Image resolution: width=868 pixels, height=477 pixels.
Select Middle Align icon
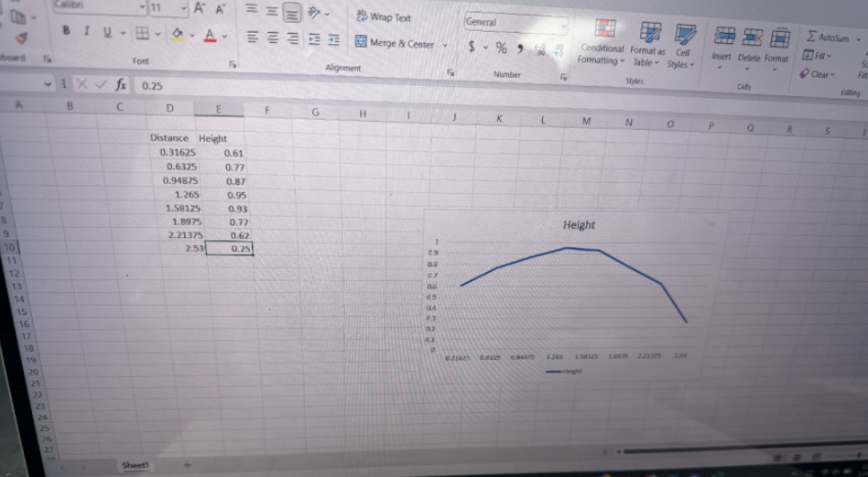click(271, 10)
